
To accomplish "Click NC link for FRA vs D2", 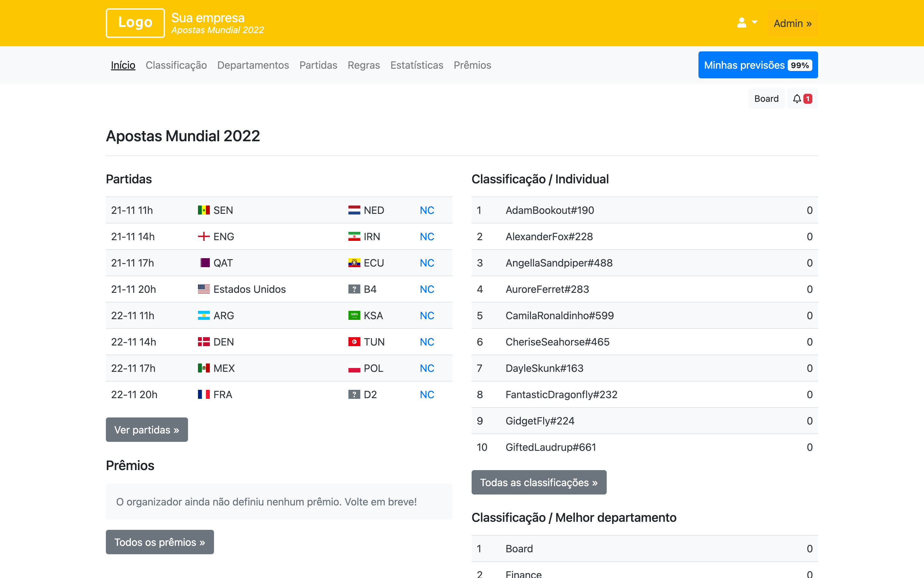I will [427, 395].
